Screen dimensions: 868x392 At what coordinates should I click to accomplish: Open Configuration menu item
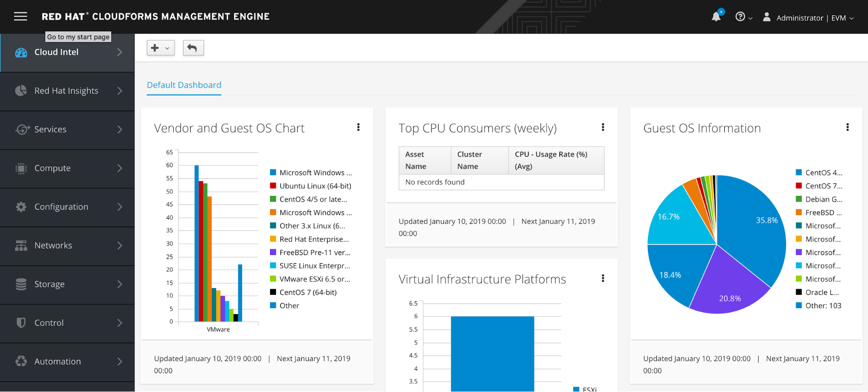point(67,207)
